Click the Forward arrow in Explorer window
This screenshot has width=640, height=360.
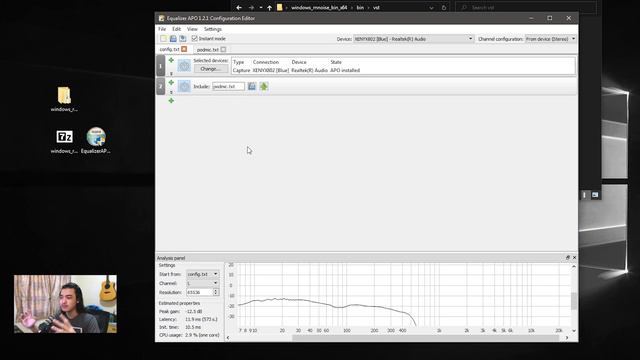pyautogui.click(x=251, y=7)
